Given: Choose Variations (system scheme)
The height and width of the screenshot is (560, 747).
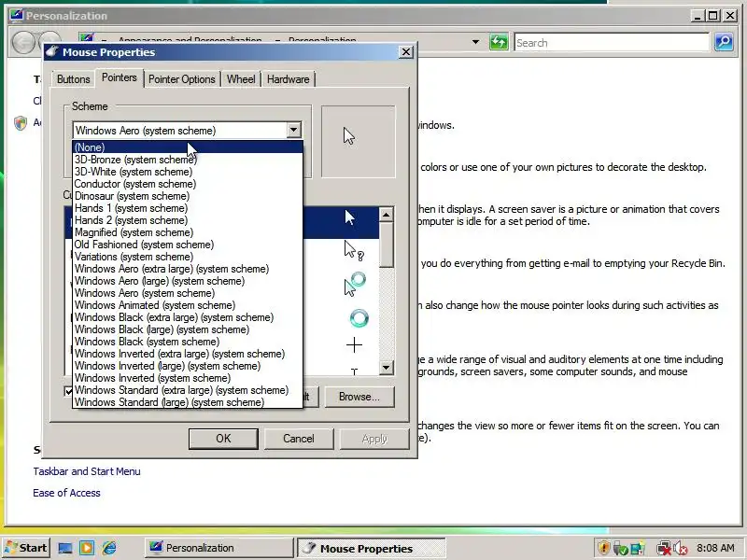Looking at the screenshot, I should pos(188,257).
